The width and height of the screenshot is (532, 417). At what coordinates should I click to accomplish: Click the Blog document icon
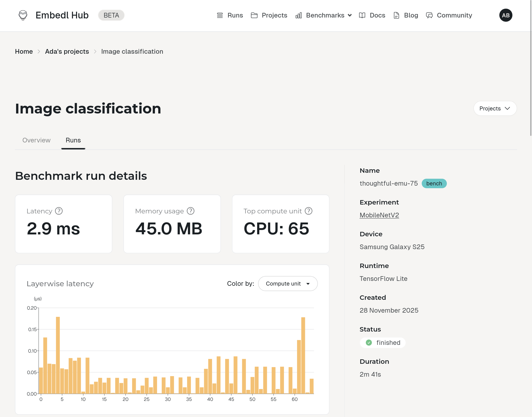pyautogui.click(x=396, y=15)
